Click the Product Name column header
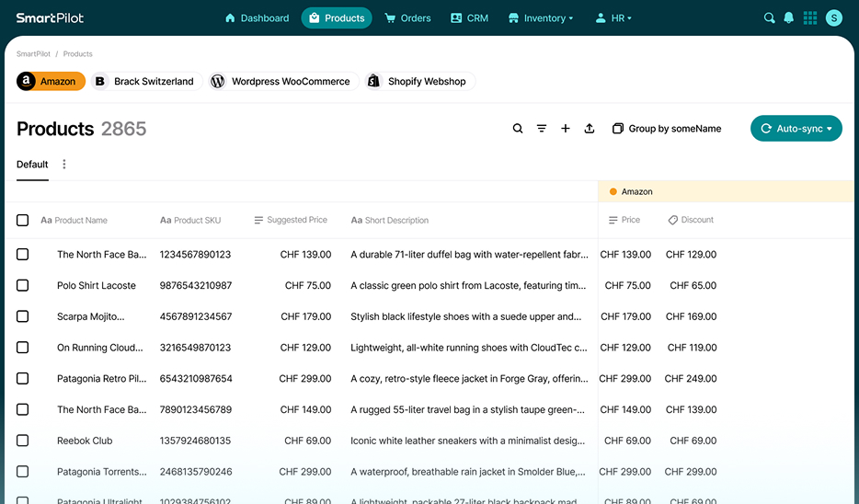 point(74,220)
